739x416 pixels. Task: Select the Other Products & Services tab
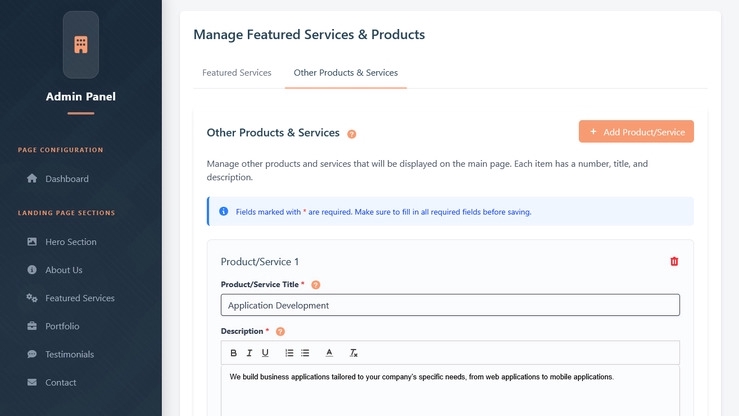point(345,73)
